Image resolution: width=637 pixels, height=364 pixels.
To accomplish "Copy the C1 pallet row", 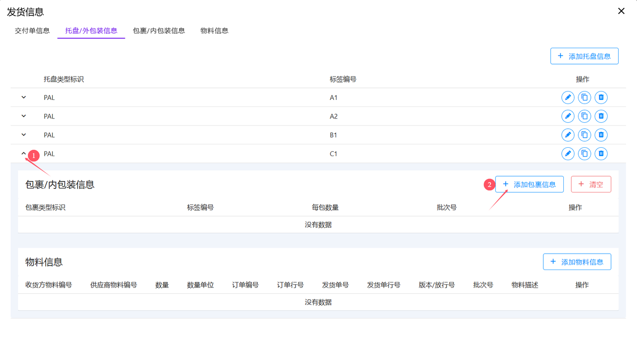I will 584,154.
